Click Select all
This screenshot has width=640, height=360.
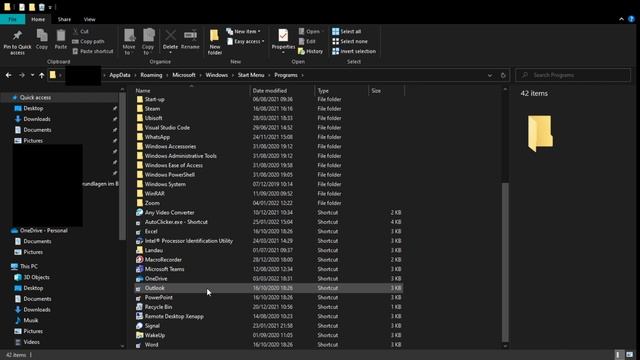point(347,31)
